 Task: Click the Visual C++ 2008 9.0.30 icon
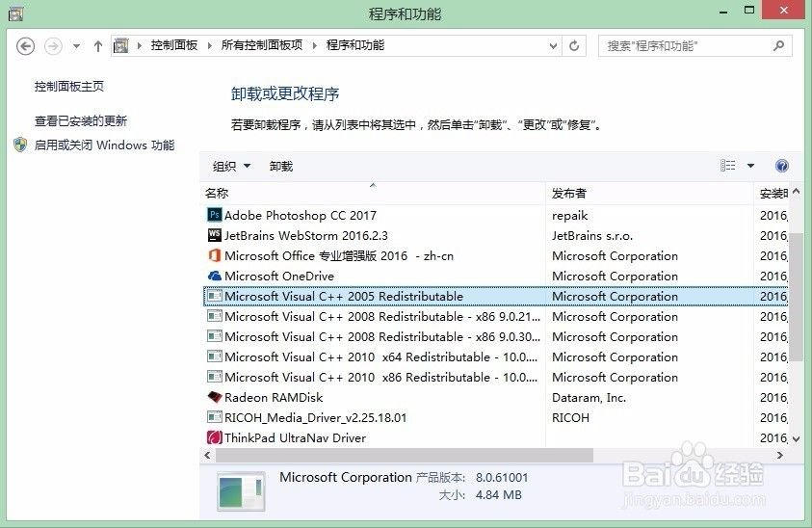click(215, 336)
